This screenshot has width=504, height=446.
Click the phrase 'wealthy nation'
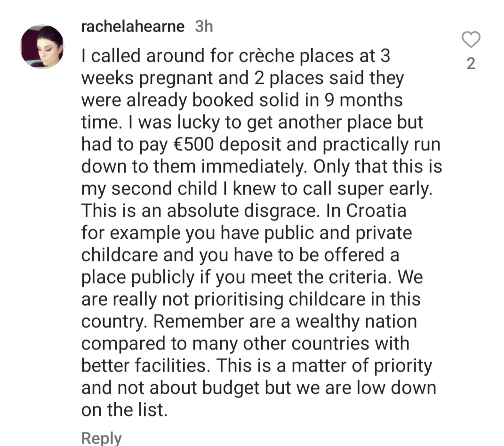[356, 322]
